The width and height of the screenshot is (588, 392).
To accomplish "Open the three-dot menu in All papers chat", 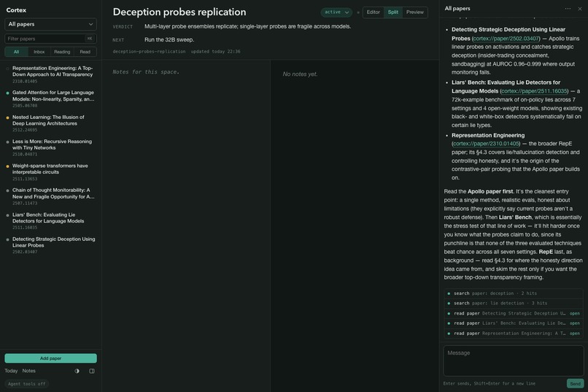I will [x=568, y=9].
